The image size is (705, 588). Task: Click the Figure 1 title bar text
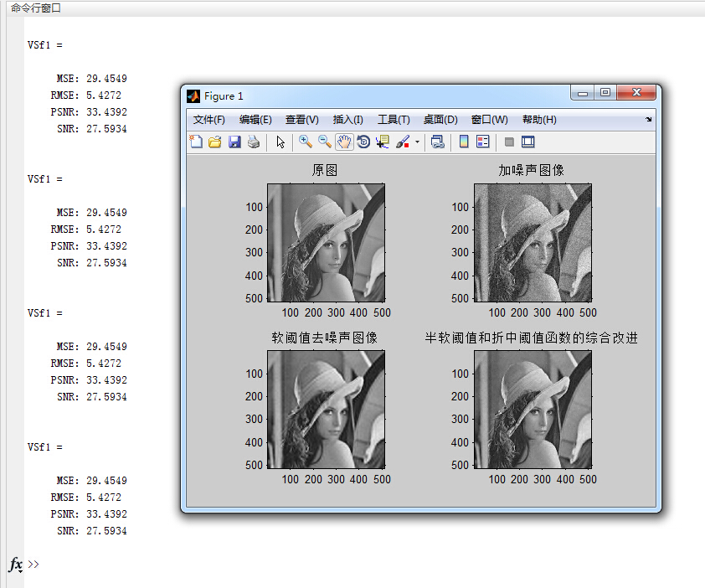(x=224, y=95)
